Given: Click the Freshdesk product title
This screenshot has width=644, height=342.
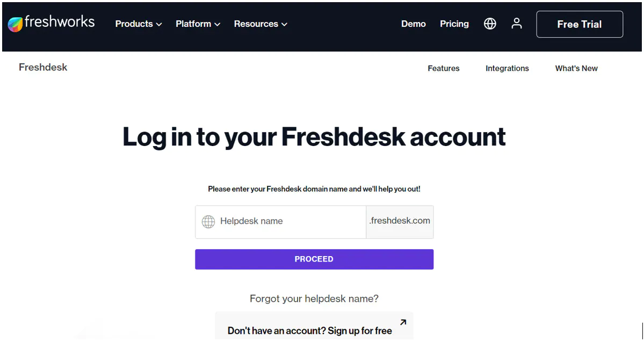Looking at the screenshot, I should point(43,68).
